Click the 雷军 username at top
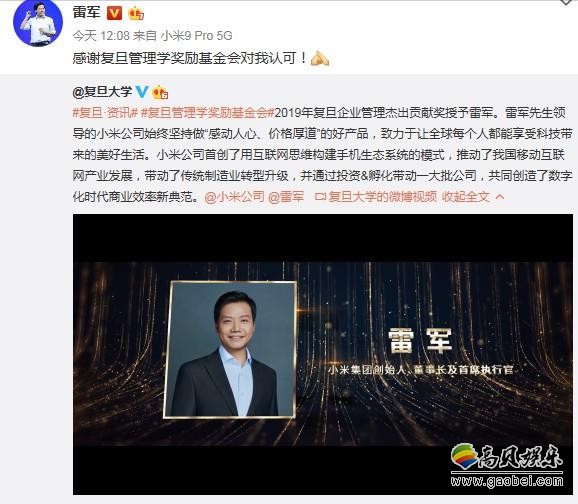 click(87, 13)
